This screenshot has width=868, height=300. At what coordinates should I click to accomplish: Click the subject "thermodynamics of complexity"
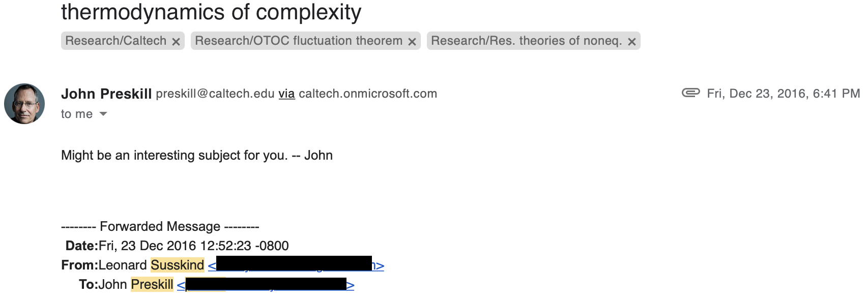coord(211,12)
